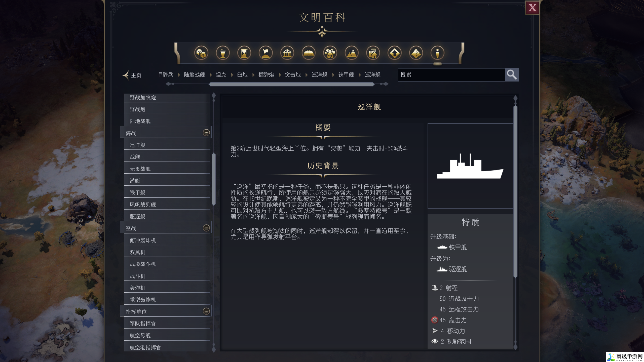Click breadcrumb 榴弹炮
The height and width of the screenshot is (362, 644).
(x=266, y=75)
